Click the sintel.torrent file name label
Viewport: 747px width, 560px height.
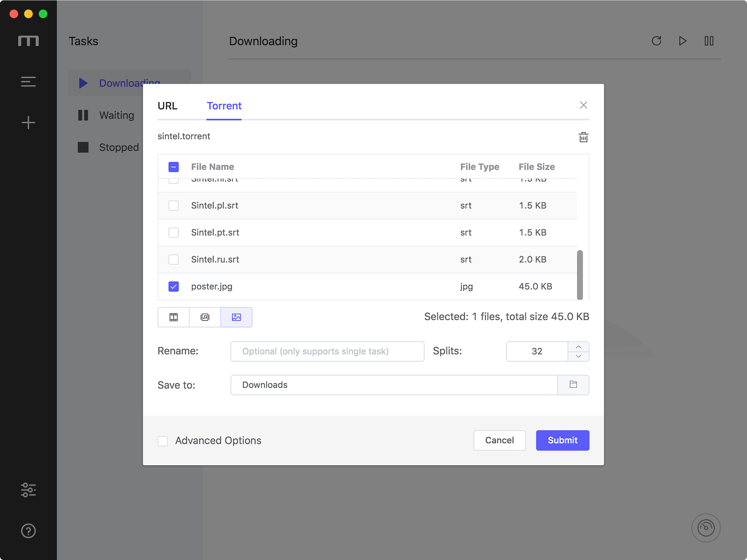(x=184, y=136)
